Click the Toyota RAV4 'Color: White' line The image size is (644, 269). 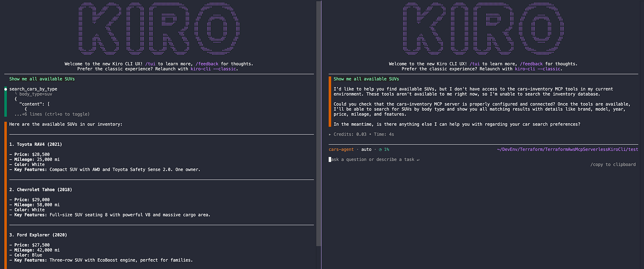click(x=27, y=165)
